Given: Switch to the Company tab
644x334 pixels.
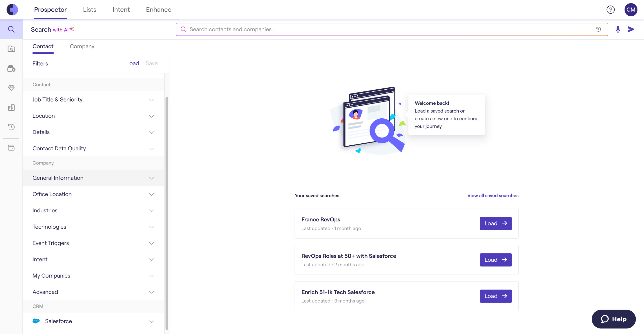Looking at the screenshot, I should point(82,46).
